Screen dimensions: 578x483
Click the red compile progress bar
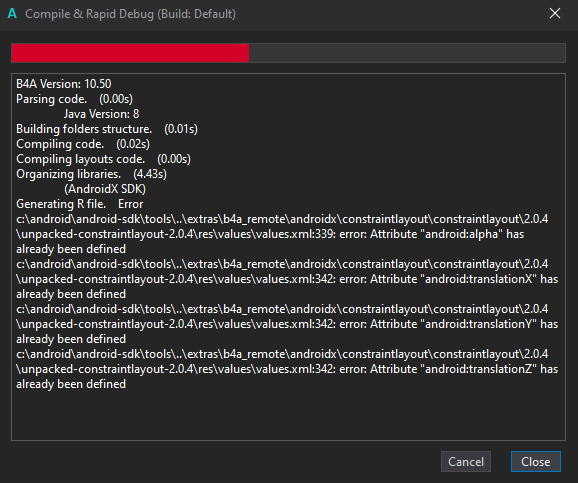coord(288,53)
